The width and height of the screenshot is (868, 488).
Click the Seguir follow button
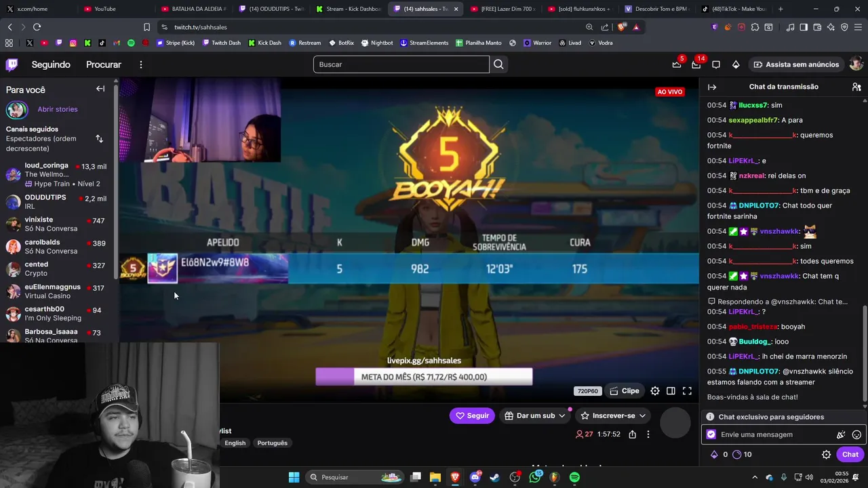point(472,415)
